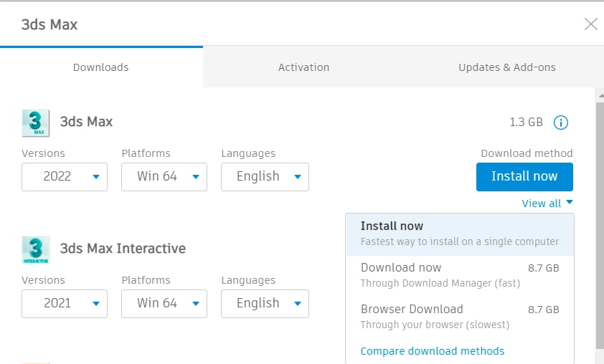This screenshot has height=364, width=604.
Task: Close the 3ds Max download dialog
Action: pyautogui.click(x=590, y=24)
